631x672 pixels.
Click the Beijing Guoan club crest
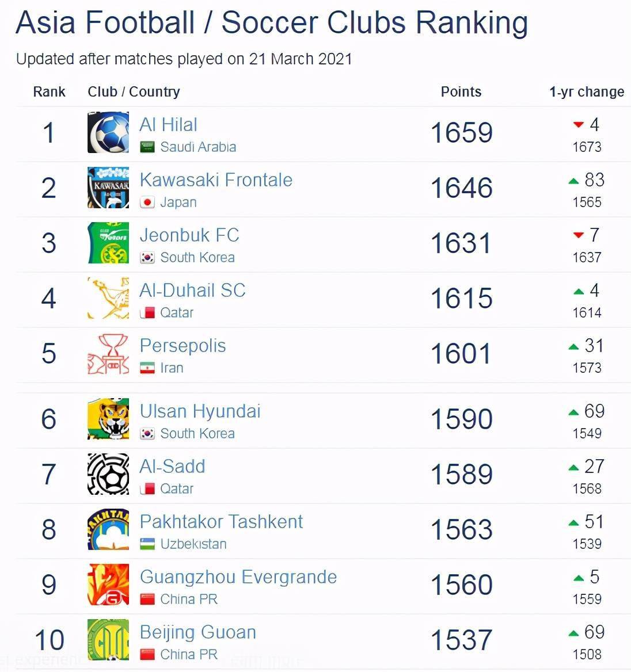108,640
